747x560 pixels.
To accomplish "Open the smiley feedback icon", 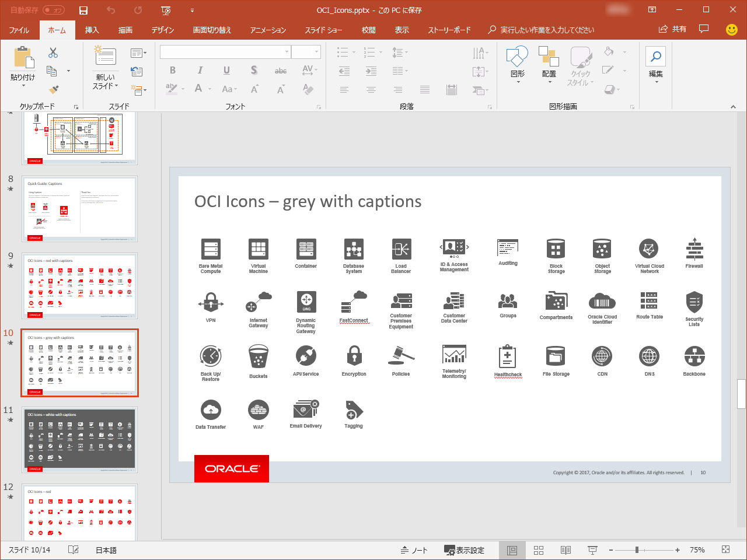I will [732, 29].
